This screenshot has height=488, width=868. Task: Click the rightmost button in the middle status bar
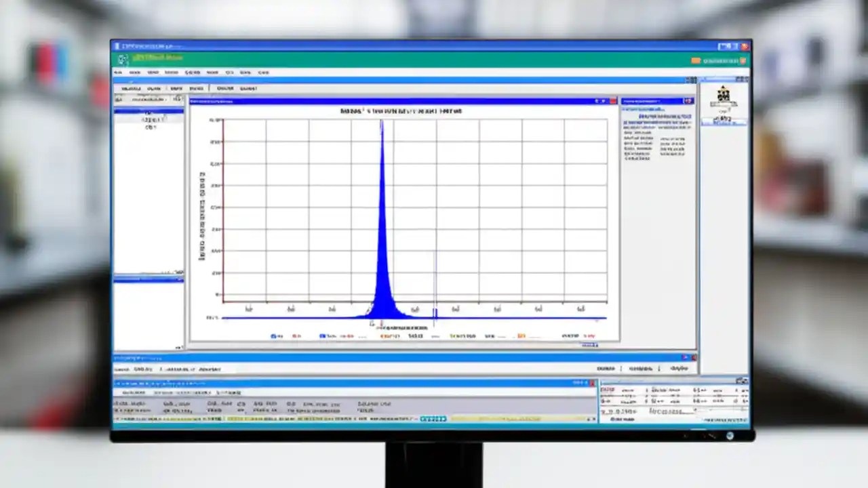click(680, 368)
